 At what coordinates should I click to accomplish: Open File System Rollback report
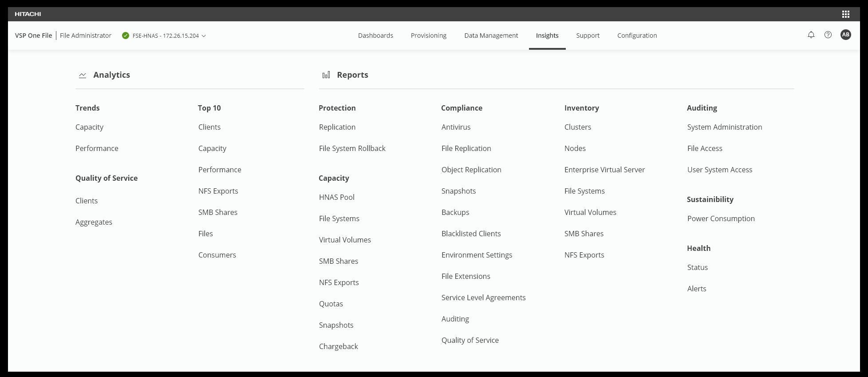[352, 148]
